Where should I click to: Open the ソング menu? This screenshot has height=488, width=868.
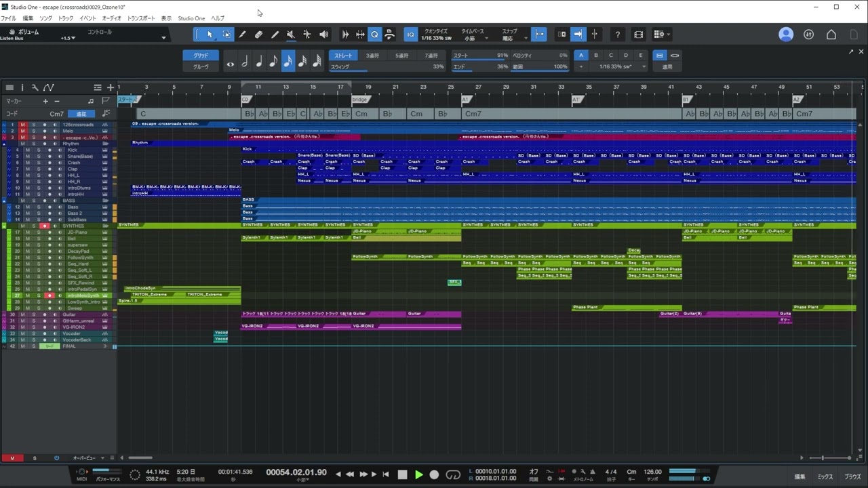click(45, 18)
